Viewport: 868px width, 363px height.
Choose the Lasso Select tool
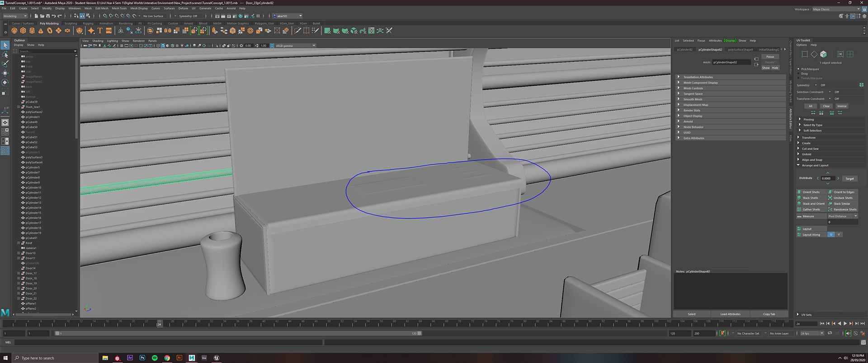tap(5, 55)
